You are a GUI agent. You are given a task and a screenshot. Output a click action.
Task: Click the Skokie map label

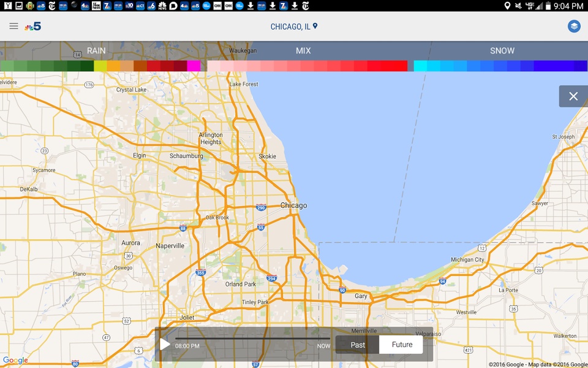click(268, 156)
